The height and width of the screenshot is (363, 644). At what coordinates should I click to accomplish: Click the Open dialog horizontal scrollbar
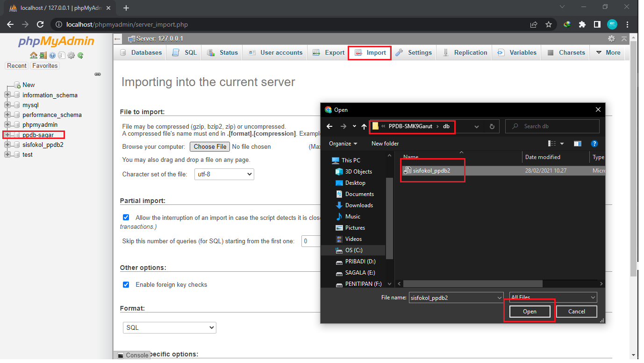[x=472, y=283]
